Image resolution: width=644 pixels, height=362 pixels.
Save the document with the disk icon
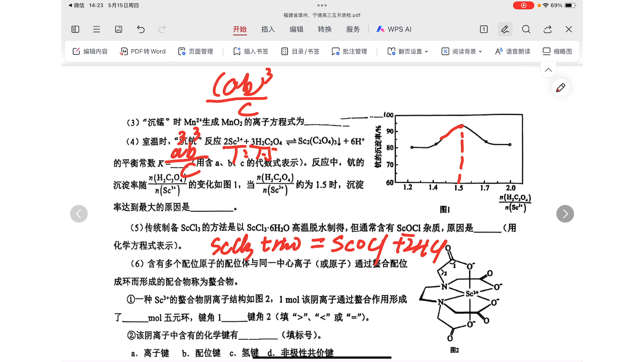[119, 29]
